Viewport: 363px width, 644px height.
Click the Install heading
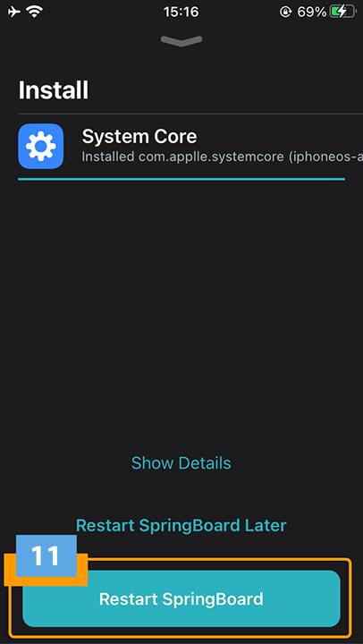[x=54, y=90]
